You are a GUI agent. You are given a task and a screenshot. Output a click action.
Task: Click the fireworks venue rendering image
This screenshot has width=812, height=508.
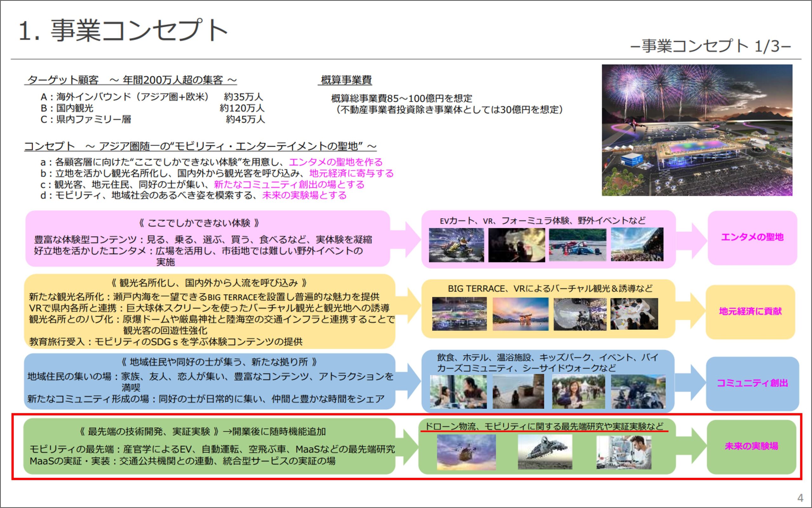[x=697, y=130]
